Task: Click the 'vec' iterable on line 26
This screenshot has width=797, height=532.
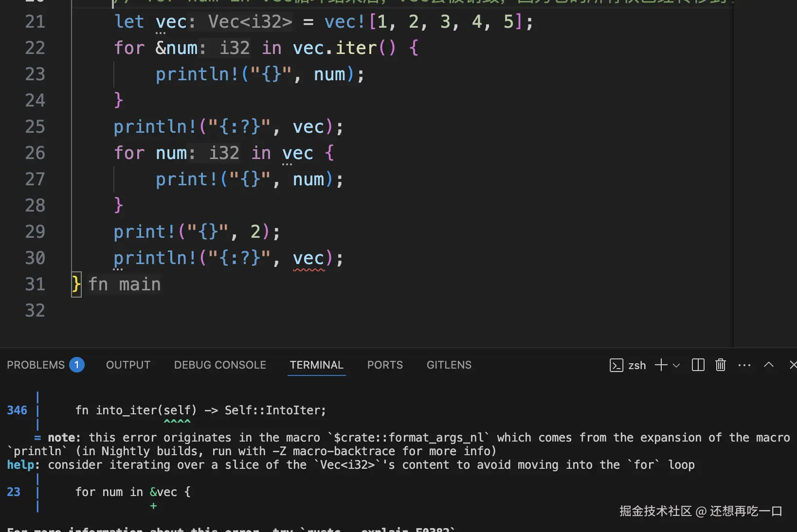Action: [x=298, y=153]
